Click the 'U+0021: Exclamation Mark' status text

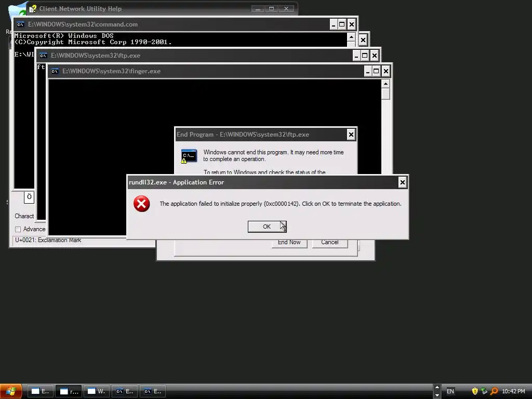click(x=48, y=240)
